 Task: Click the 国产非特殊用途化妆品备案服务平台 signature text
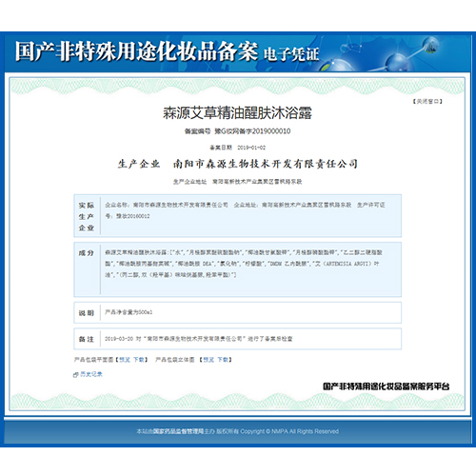387,387
